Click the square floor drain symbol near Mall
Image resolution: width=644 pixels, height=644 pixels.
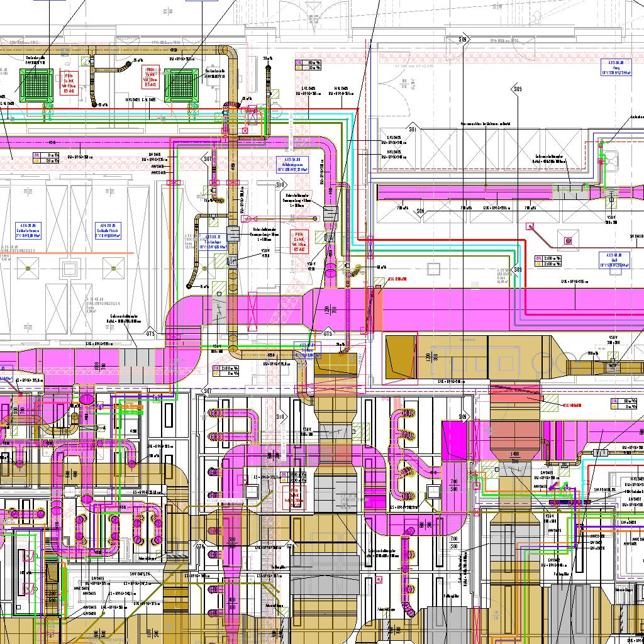(569, 240)
